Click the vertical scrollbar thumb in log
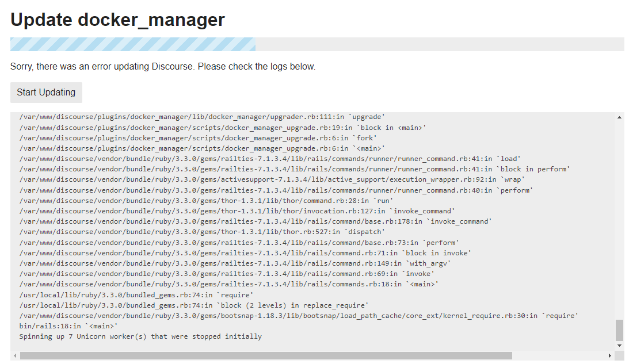The image size is (633, 364). point(619,330)
